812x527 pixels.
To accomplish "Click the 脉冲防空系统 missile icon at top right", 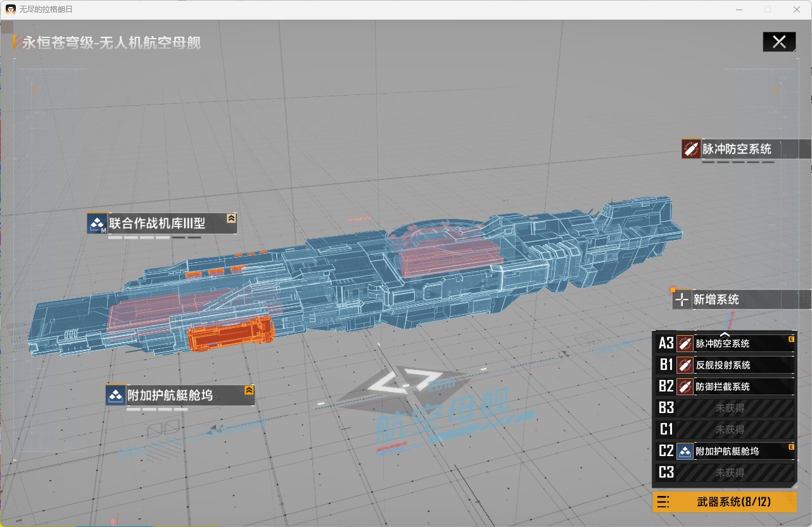I will (x=690, y=149).
